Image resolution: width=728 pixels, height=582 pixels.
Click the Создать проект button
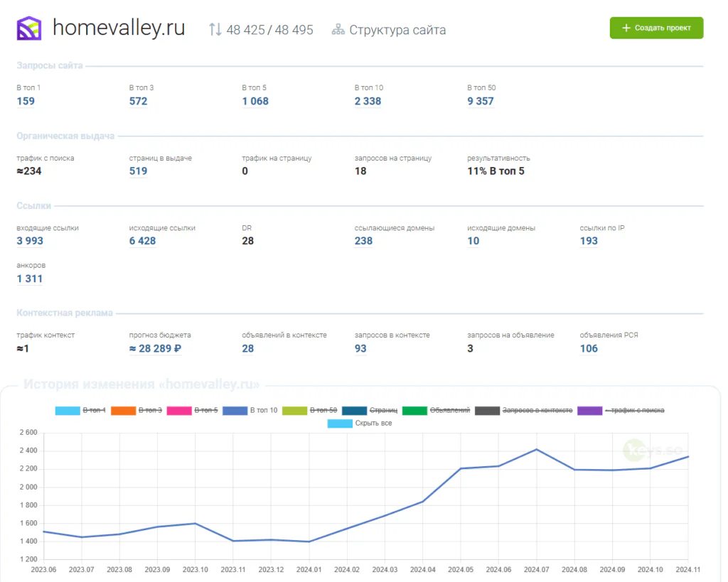pos(656,28)
